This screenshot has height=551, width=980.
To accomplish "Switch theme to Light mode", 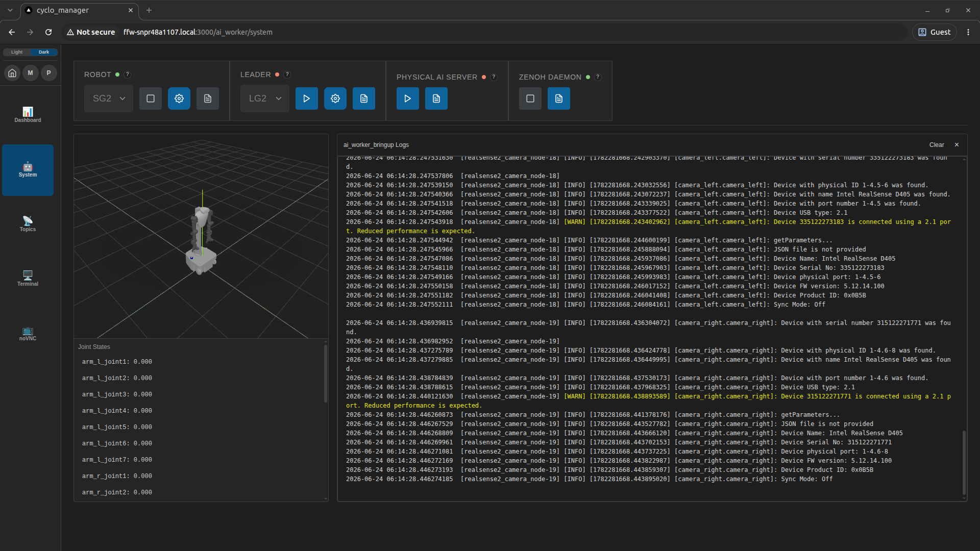I will click(17, 52).
